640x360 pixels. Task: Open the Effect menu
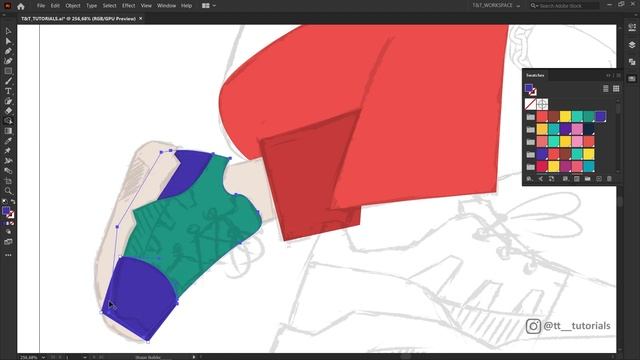129,6
